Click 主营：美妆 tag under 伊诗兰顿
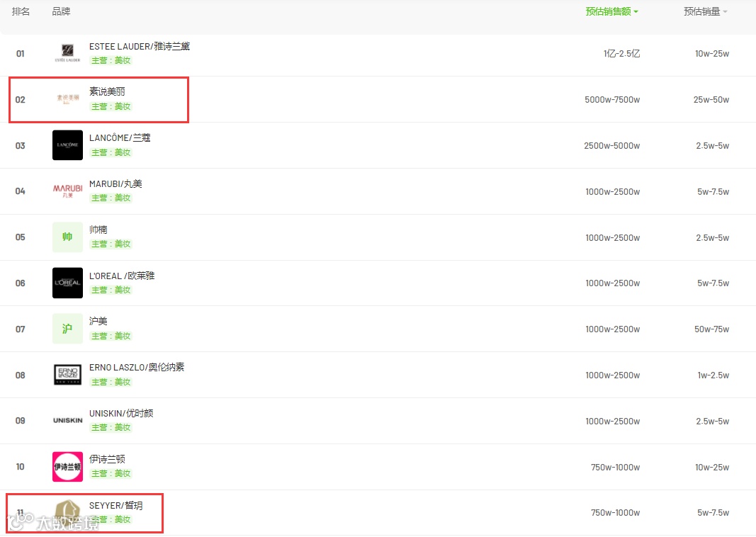Viewport: 756px width, 537px height. [x=111, y=473]
